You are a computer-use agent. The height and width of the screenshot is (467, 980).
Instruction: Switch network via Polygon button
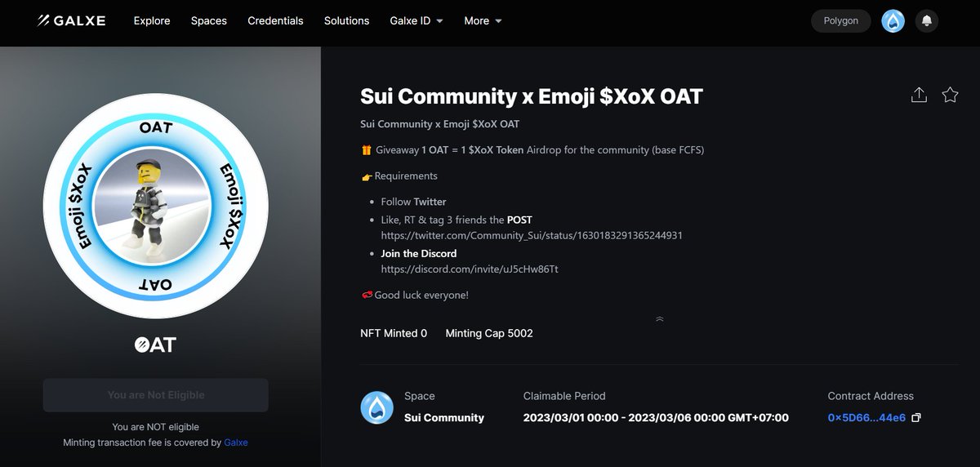pyautogui.click(x=840, y=20)
